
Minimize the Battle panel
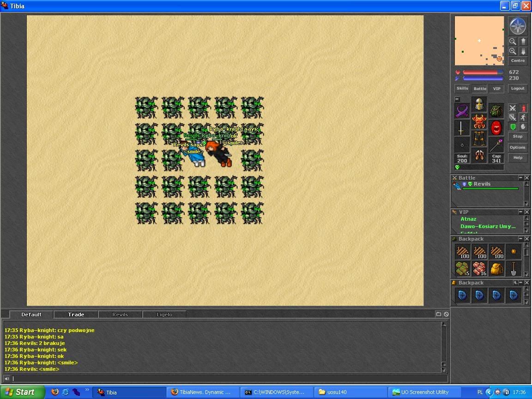(520, 178)
